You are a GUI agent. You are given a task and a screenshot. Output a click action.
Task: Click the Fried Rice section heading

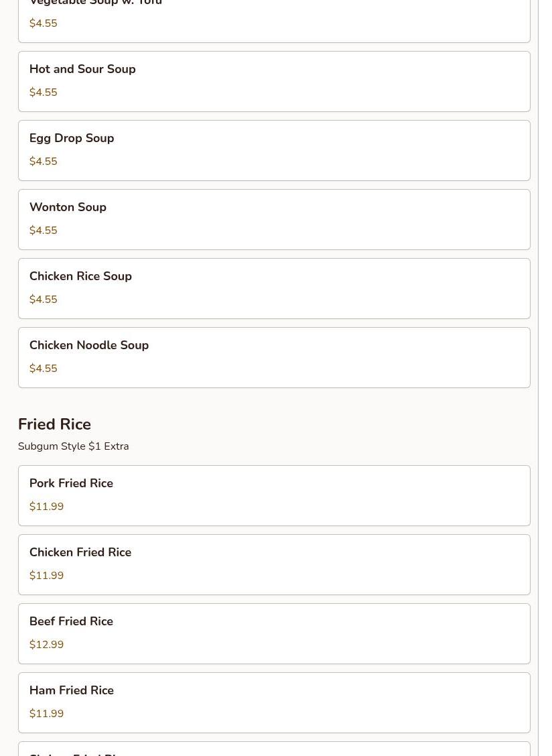click(x=54, y=424)
